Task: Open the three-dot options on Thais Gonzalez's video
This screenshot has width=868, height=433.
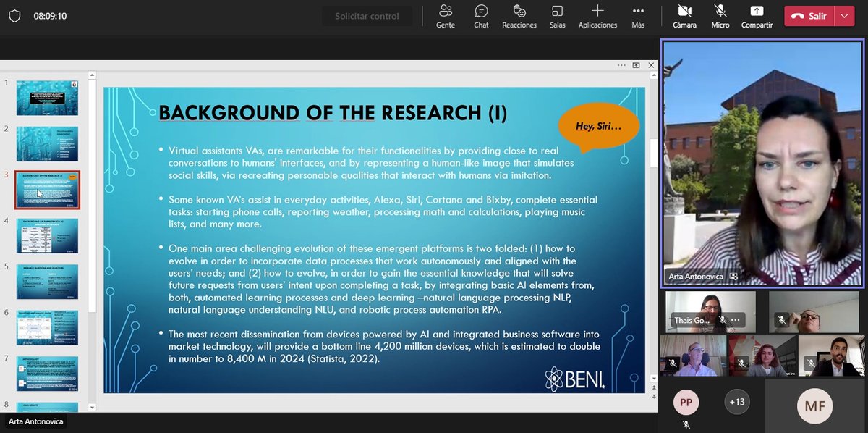Action: click(734, 320)
